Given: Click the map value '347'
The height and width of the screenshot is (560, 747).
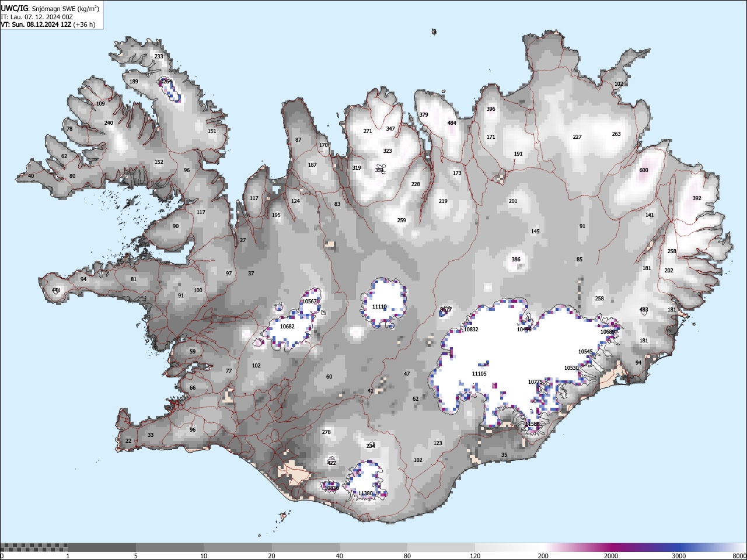Looking at the screenshot, I should [x=390, y=129].
